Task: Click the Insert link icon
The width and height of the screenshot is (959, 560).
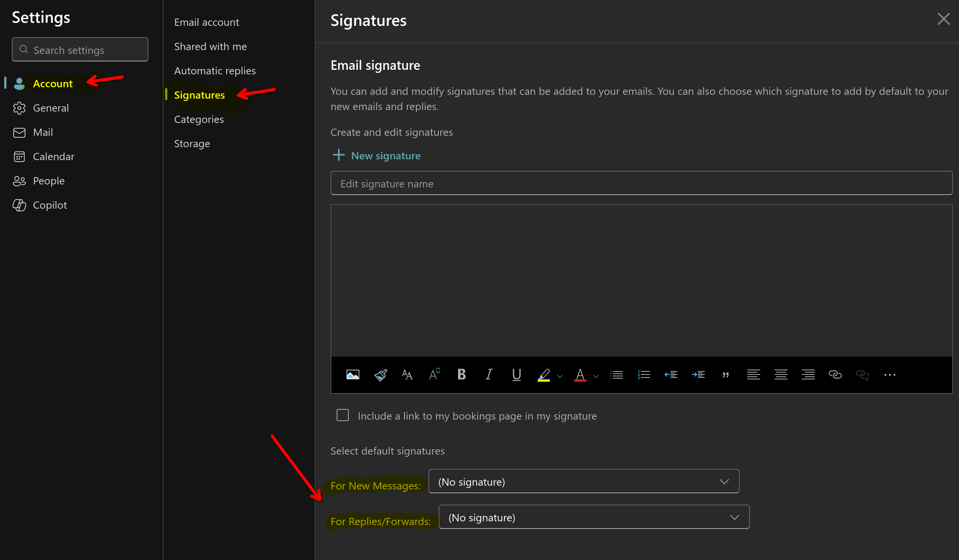Action: [835, 375]
